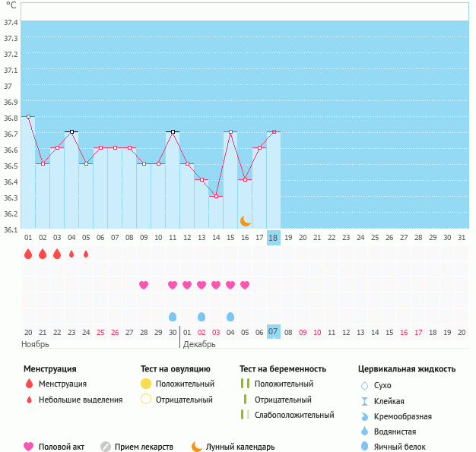Click the 'Яичный белок' blue drop legend icon
Screen dimensions: 476x452
point(365,447)
